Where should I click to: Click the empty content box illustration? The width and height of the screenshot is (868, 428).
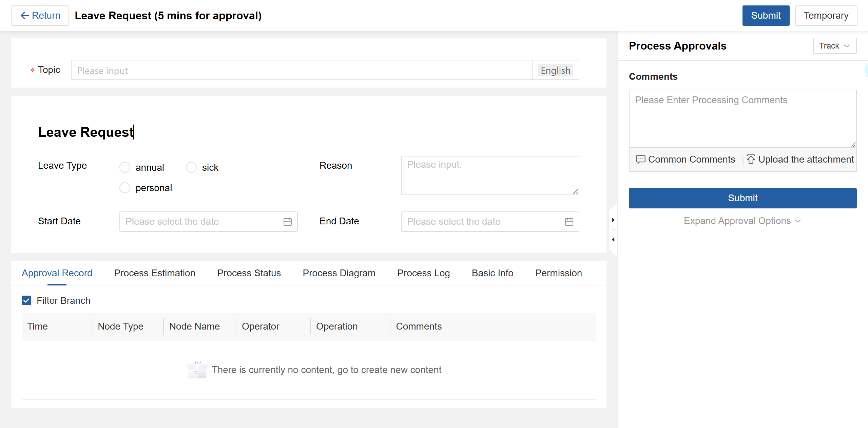pyautogui.click(x=197, y=370)
